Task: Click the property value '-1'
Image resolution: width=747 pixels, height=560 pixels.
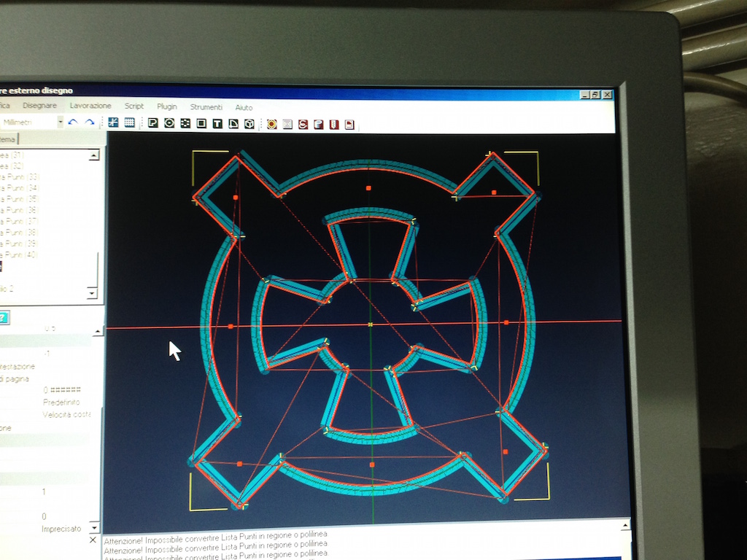Action: tap(47, 354)
